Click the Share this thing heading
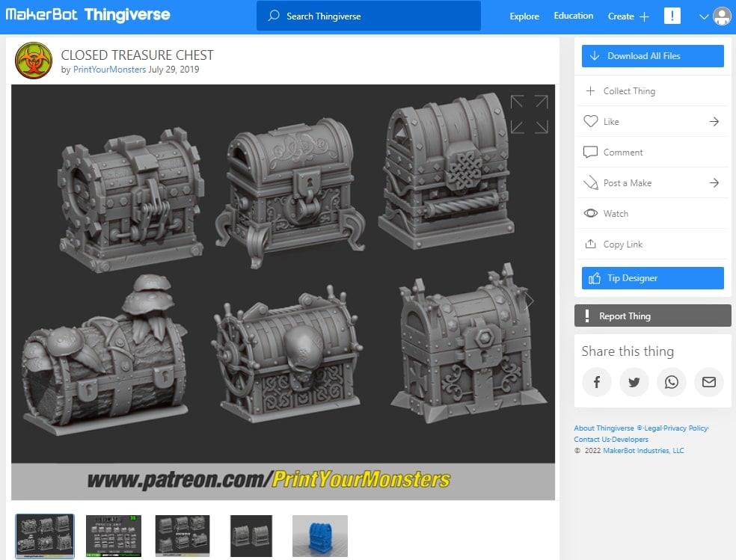 pyautogui.click(x=628, y=351)
